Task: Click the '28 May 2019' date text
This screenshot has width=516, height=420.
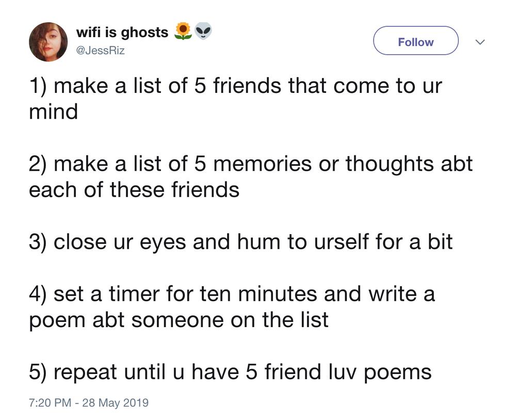Action: [x=116, y=402]
